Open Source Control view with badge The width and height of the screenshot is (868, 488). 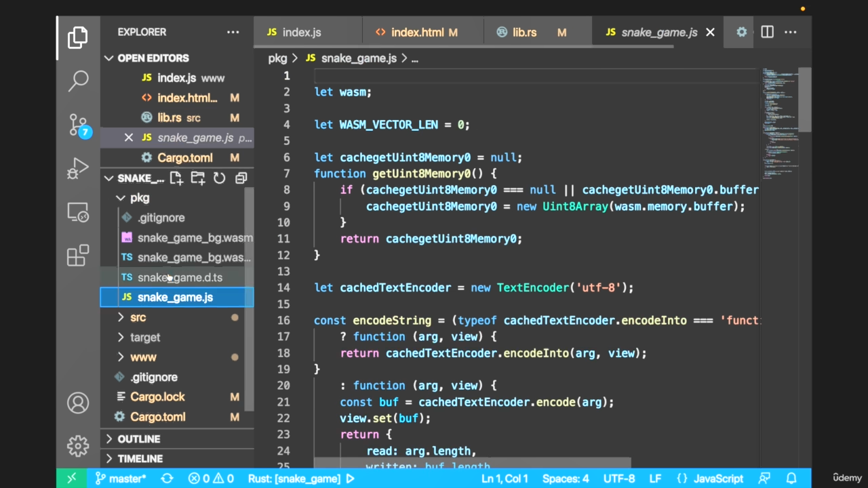(78, 125)
